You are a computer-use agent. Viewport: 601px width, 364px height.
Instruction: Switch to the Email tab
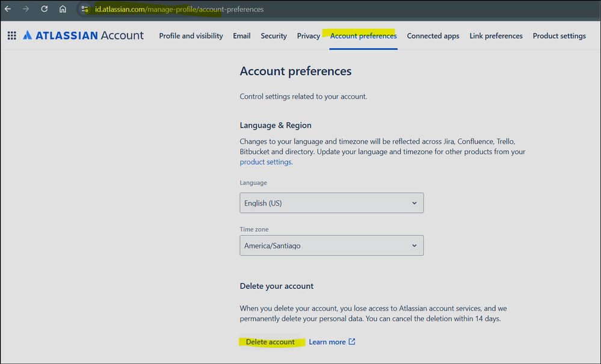click(241, 35)
